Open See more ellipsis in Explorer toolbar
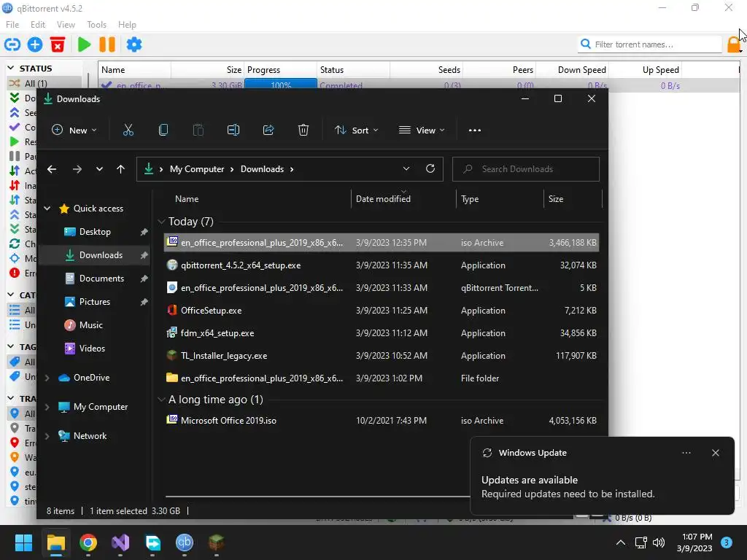Image resolution: width=747 pixels, height=560 pixels. [474, 131]
